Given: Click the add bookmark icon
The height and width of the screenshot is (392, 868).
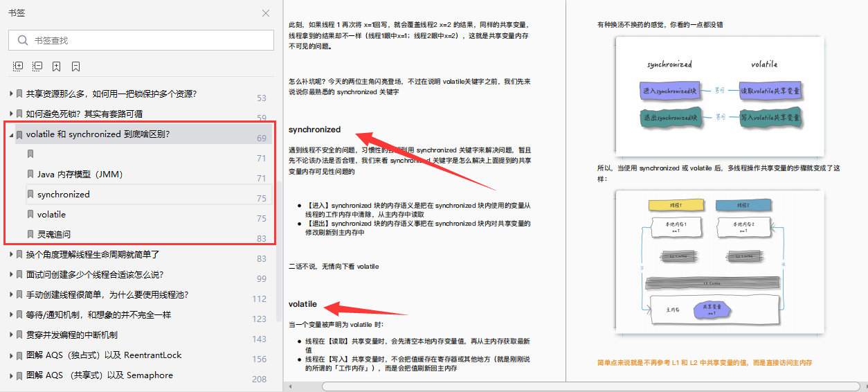Looking at the screenshot, I should [x=57, y=66].
